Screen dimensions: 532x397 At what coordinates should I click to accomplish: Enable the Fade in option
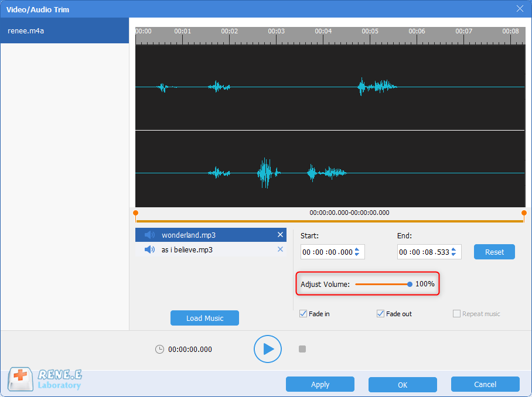pos(303,313)
